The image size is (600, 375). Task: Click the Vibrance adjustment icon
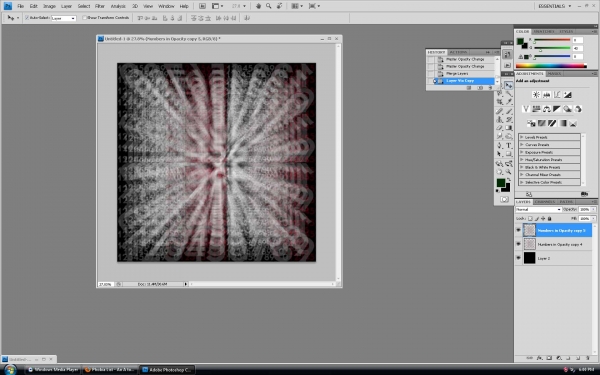526,109
